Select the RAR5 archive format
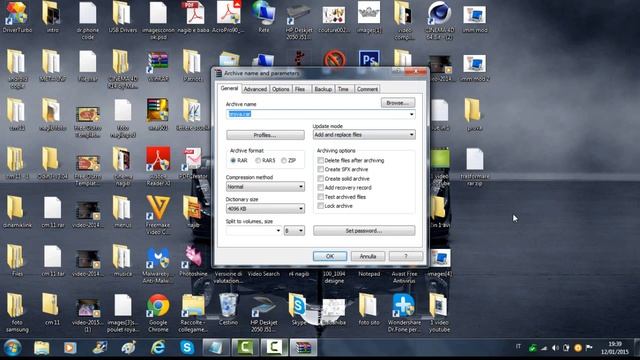Screen dimensions: 640x360 [x=265, y=160]
